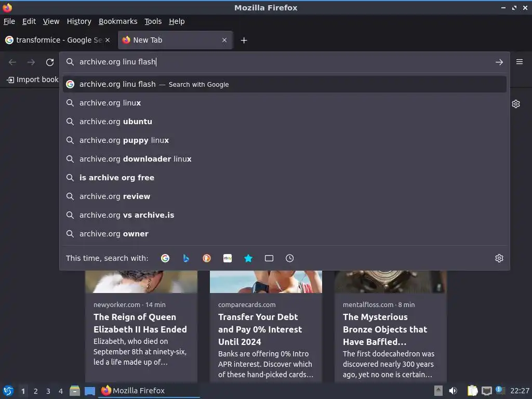The image size is (532, 399).
Task: Open New Tab page personalize gear icon
Action: [x=516, y=104]
